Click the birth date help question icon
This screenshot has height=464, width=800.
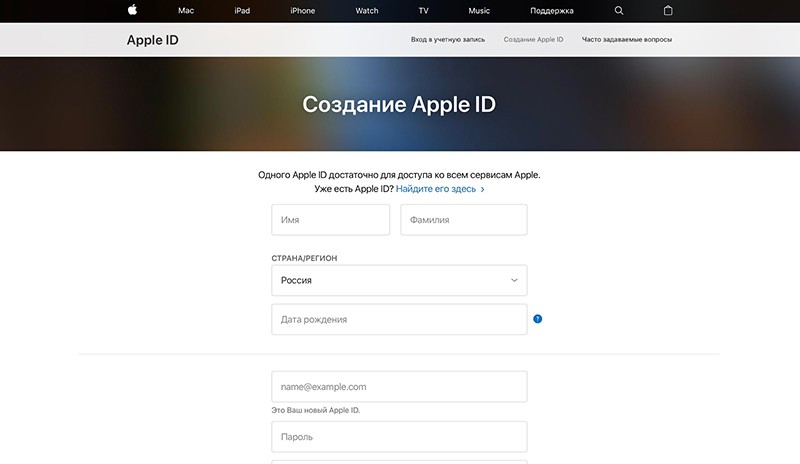point(537,319)
